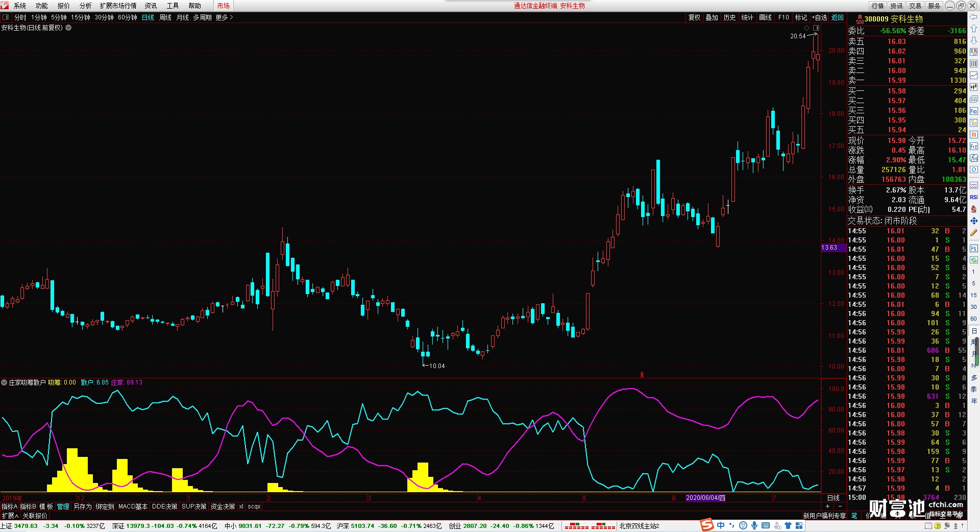This screenshot has width=980, height=532.
Task: Click the 交易 trade button at top right
Action: (x=915, y=6)
